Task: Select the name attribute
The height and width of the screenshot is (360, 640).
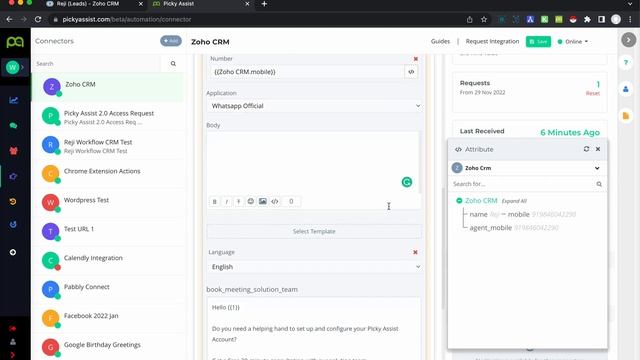Action: click(x=478, y=214)
